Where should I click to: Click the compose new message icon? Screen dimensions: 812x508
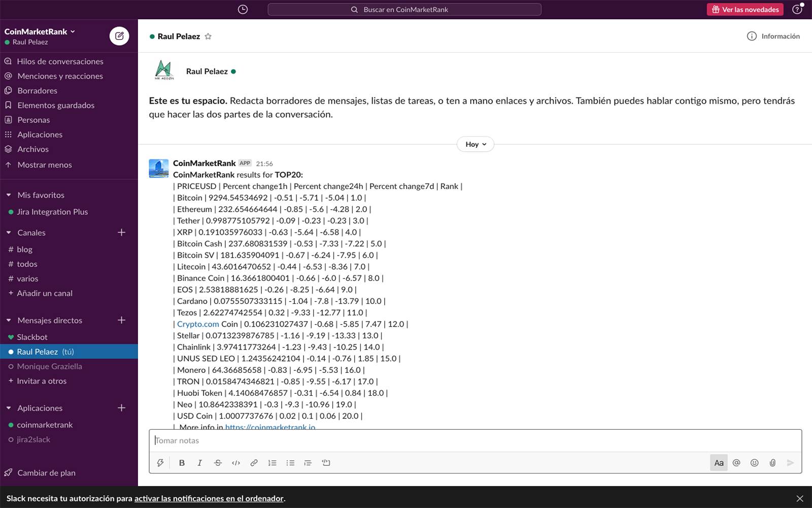(x=119, y=36)
